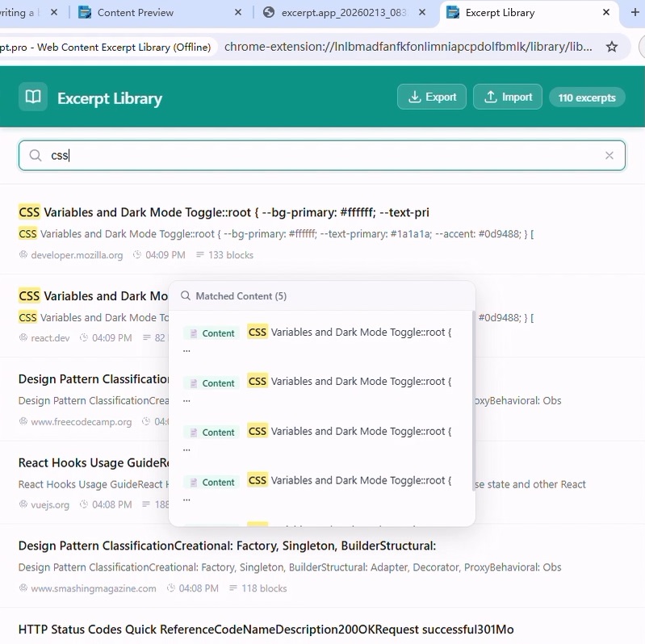Switch to the excerpt.app browser tab
The width and height of the screenshot is (645, 644).
[343, 13]
